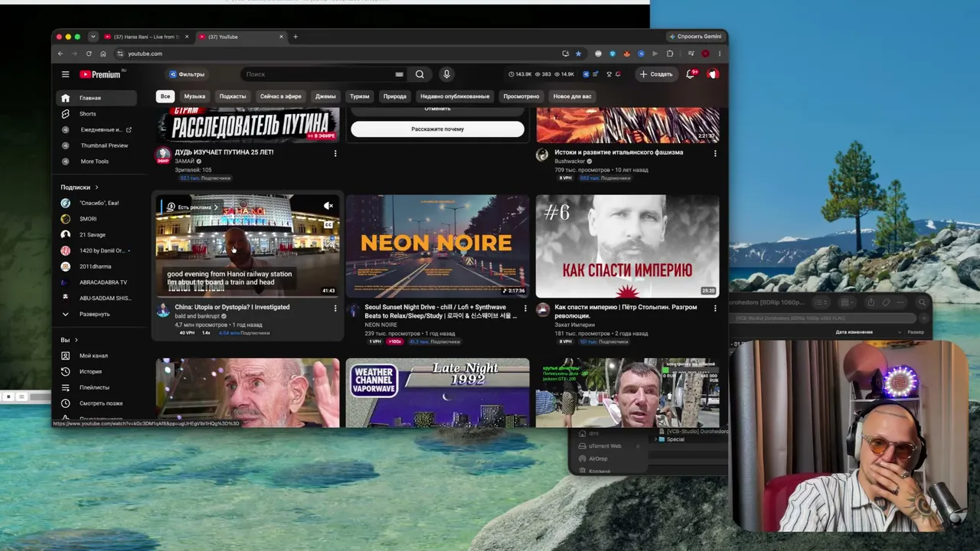Image resolution: width=980 pixels, height=551 pixels.
Task: Open options for Seoul Sunset Night Drive
Action: tap(525, 308)
